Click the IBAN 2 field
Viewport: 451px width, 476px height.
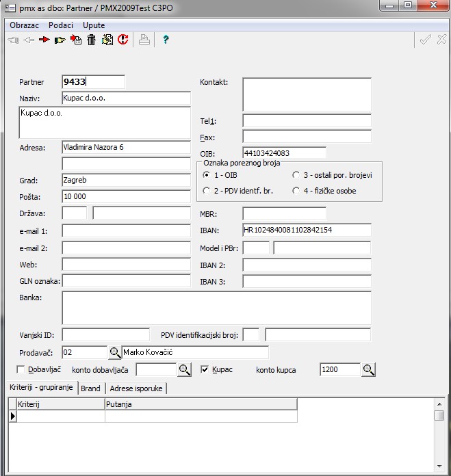point(307,265)
